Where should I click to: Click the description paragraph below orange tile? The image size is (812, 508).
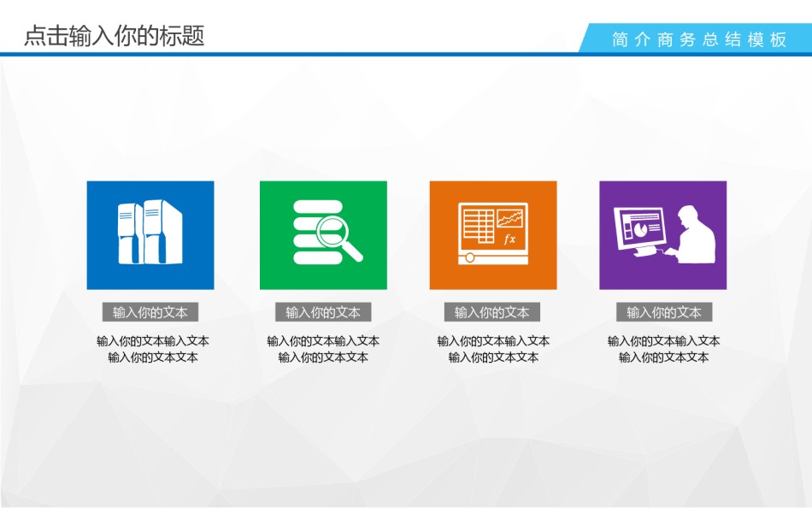493,349
